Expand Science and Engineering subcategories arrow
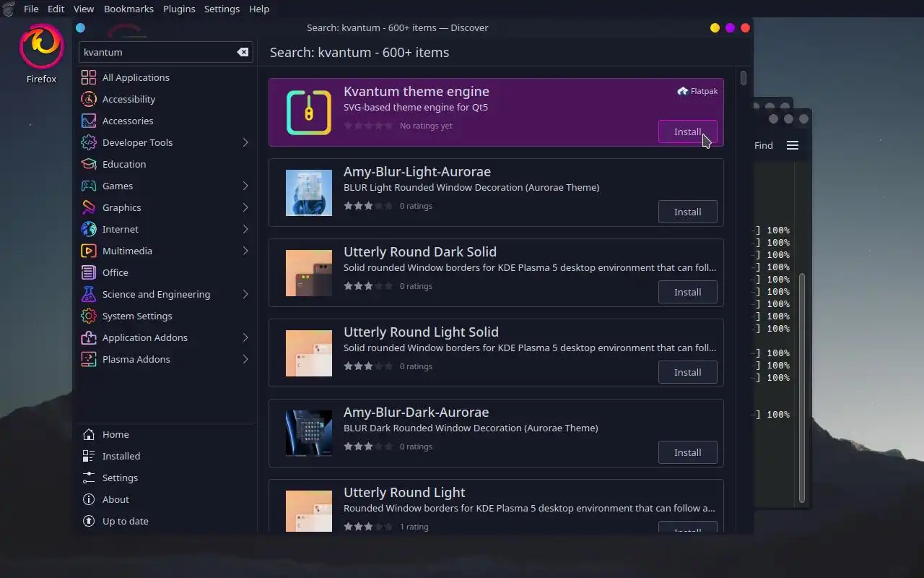The width and height of the screenshot is (924, 578). 245,294
